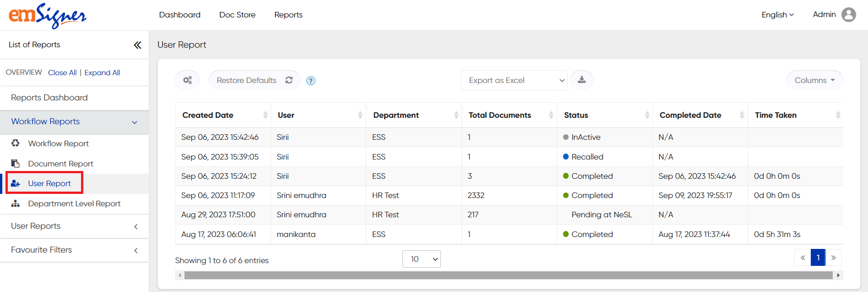
Task: Open the Export as Excel dropdown
Action: [x=514, y=80]
